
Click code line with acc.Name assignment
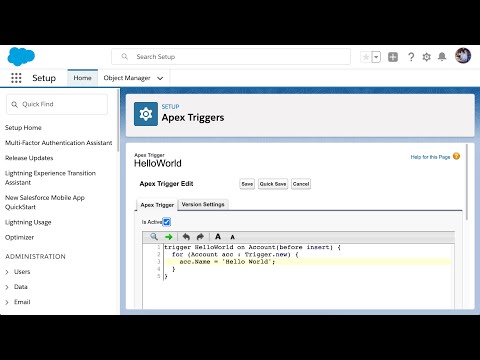[227, 262]
